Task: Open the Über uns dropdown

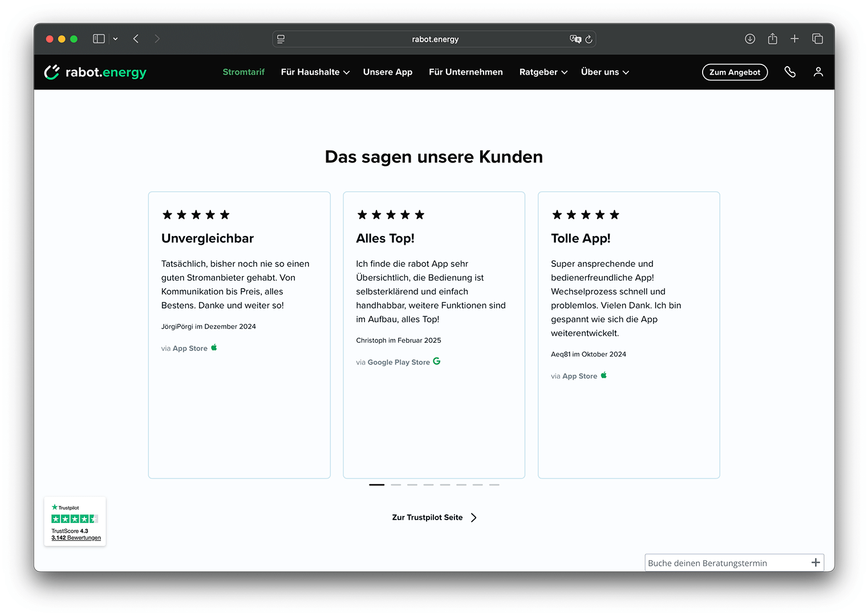Action: pos(604,72)
